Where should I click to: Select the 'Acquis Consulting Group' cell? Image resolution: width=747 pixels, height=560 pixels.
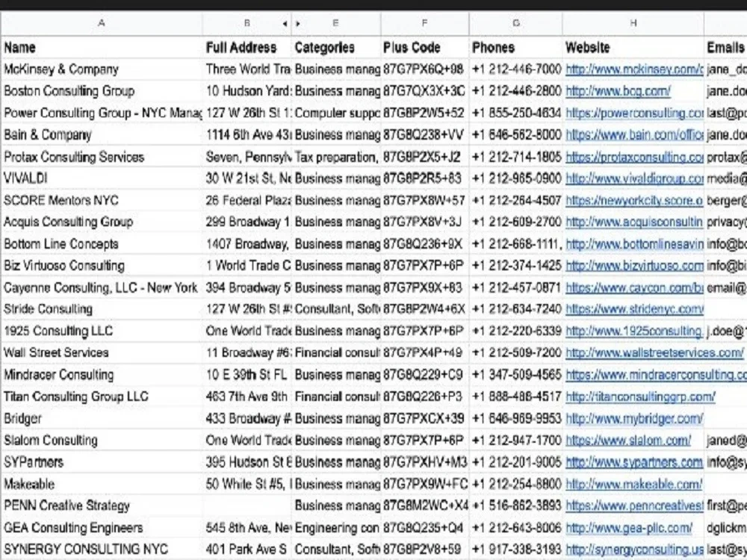point(102,222)
